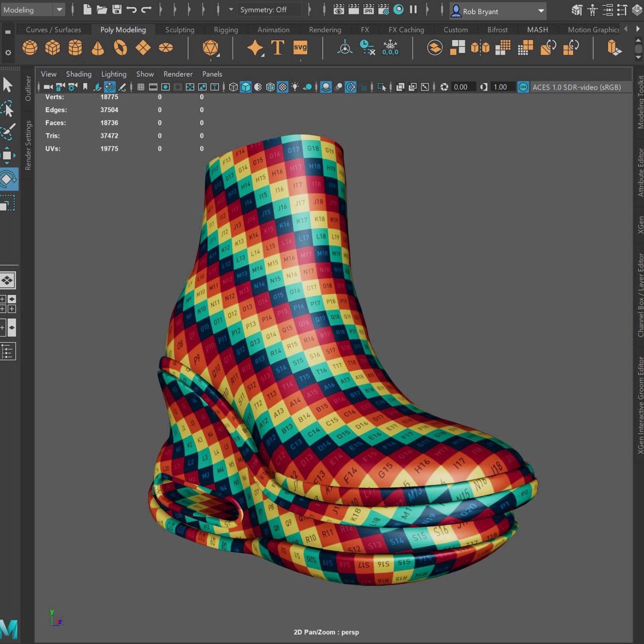Toggle 2D Pan/Zoom in panel toolbar
This screenshot has height=644, width=644.
click(x=110, y=87)
